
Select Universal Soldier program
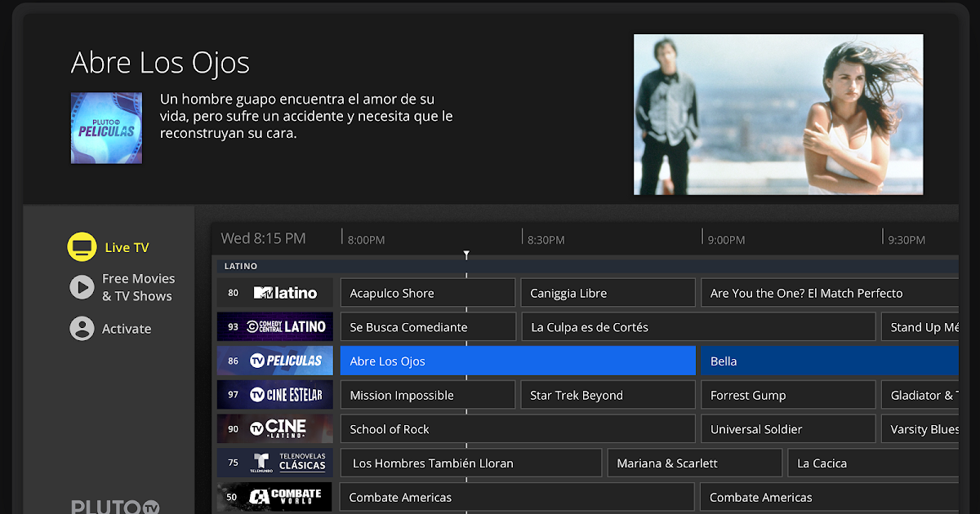pyautogui.click(x=788, y=429)
